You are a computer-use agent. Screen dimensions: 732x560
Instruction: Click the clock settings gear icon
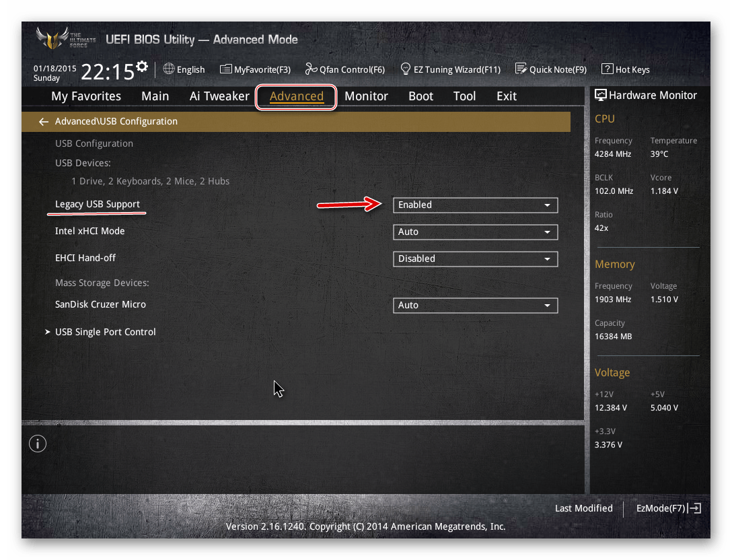click(142, 67)
